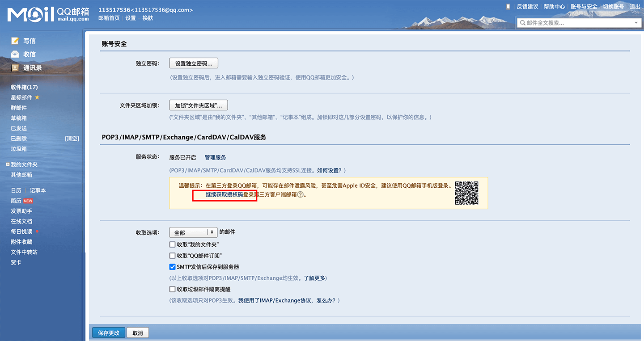Open 反馈建议 link
This screenshot has width=644, height=341.
pyautogui.click(x=527, y=7)
